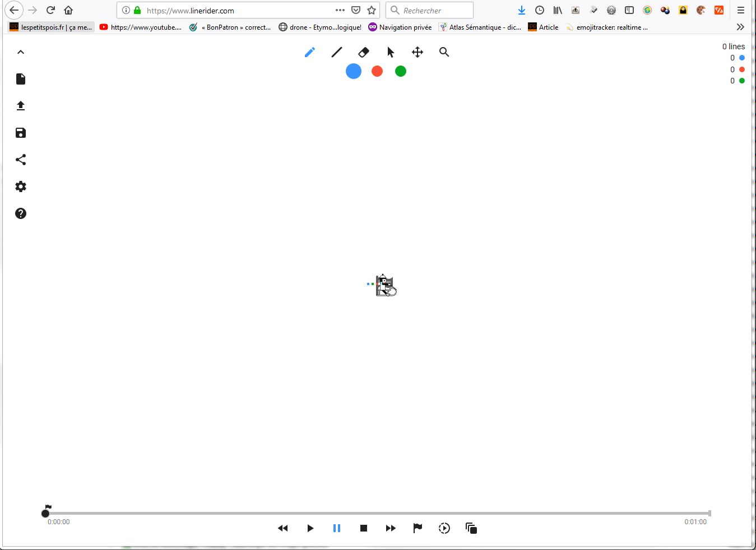
Task: Open the Share icon in sidebar
Action: [x=21, y=160]
